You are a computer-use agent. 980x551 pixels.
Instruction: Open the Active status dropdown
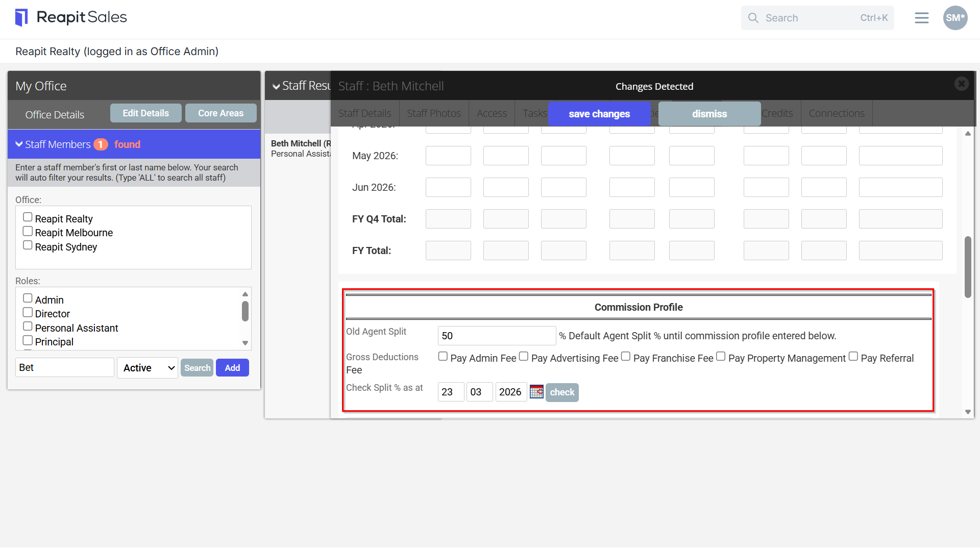pos(148,368)
